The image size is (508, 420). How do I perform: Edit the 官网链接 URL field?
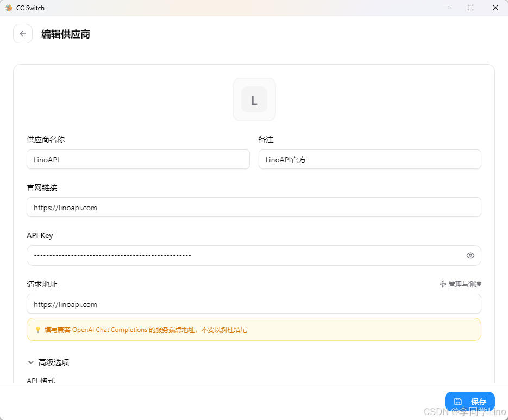254,208
